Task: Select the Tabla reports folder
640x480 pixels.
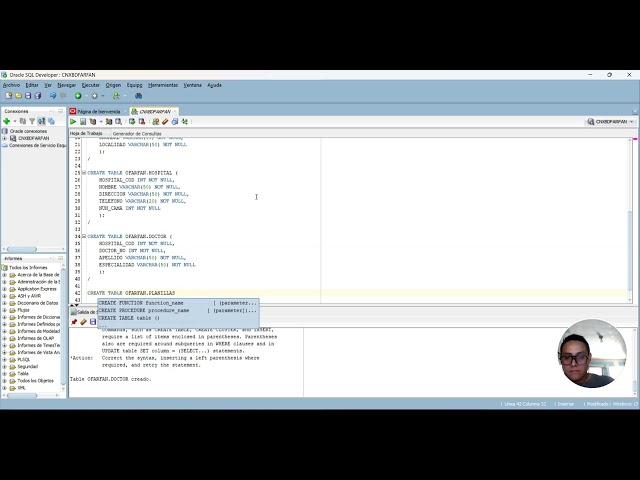Action: click(x=23, y=373)
